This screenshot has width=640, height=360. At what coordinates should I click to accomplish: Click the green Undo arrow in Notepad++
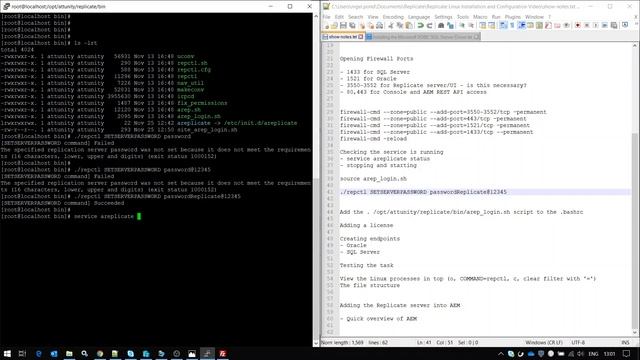[x=420, y=25]
